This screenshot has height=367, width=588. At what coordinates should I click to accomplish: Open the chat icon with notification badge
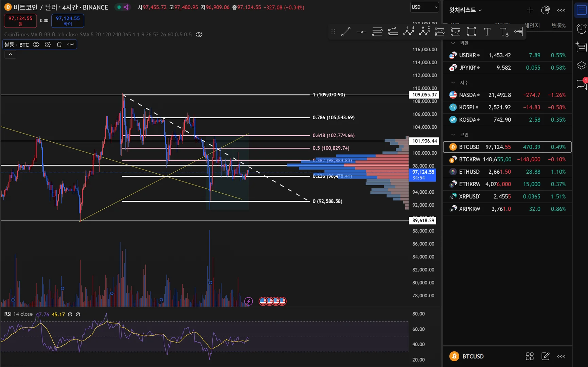tap(581, 84)
